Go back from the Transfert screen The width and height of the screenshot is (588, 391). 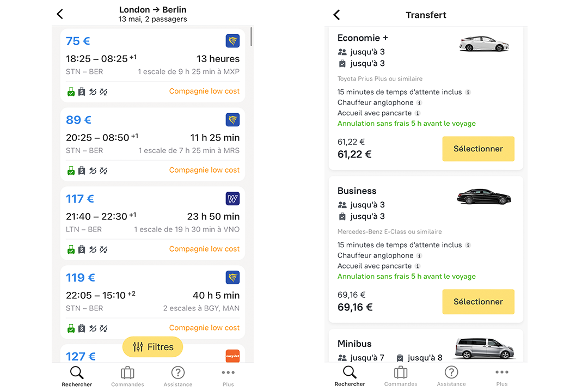point(336,15)
